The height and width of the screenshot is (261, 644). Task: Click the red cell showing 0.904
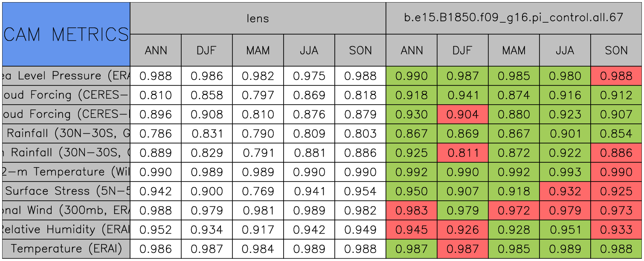tap(462, 114)
